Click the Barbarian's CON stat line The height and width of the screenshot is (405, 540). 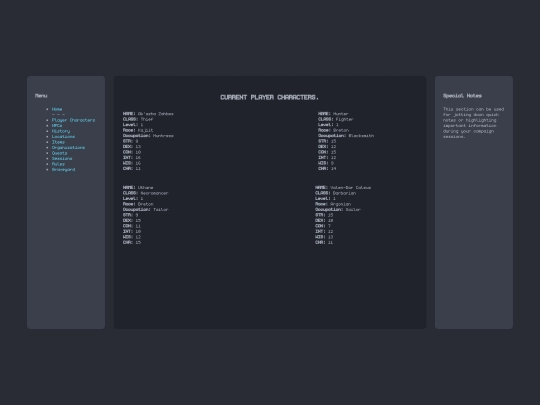[x=323, y=226]
